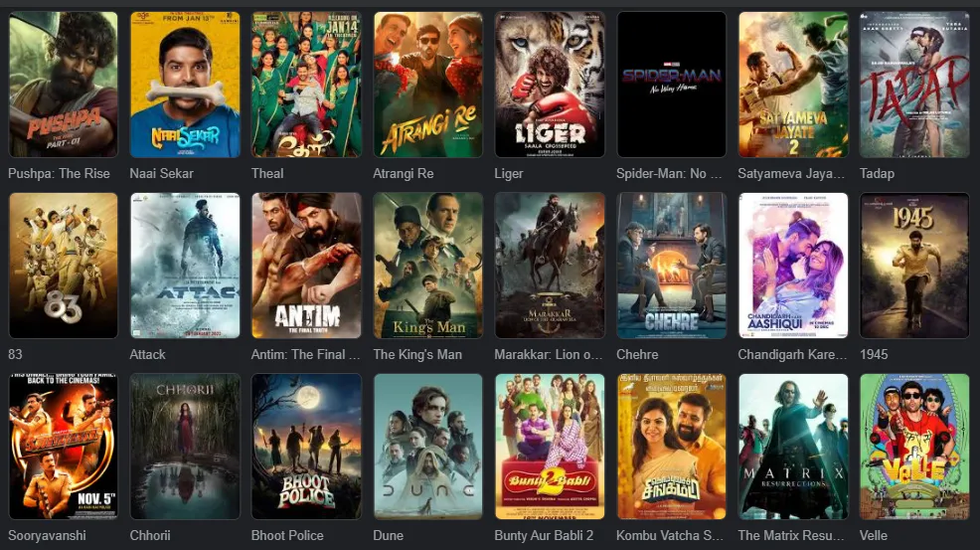
Task: Open the Pushpa: The Rise poster
Action: tap(64, 85)
